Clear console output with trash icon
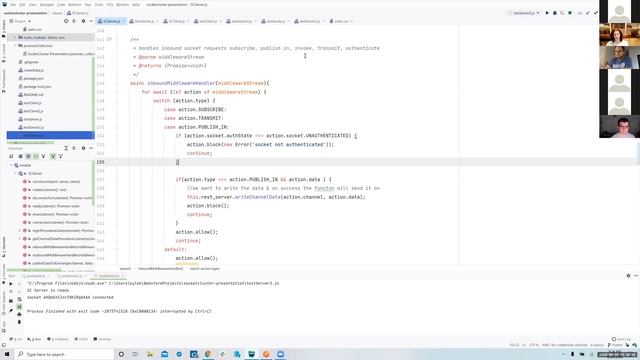 click(19, 322)
